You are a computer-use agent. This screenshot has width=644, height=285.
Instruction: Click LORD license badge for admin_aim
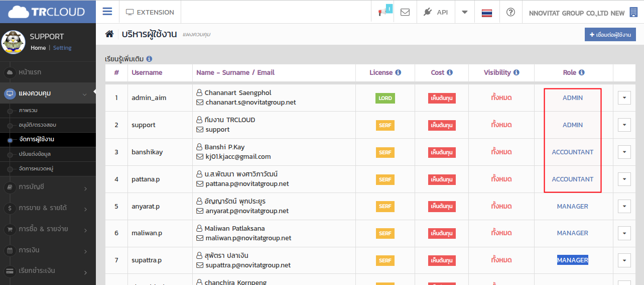[x=385, y=98]
